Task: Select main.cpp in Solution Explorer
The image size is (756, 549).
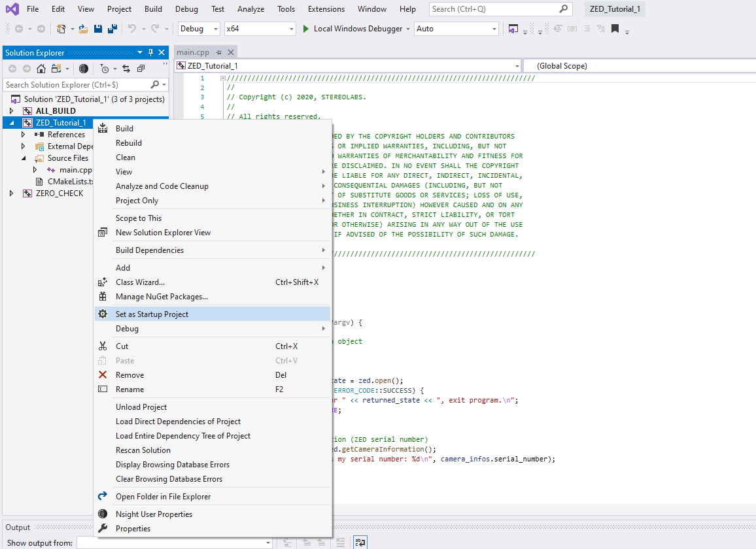Action: 75,170
